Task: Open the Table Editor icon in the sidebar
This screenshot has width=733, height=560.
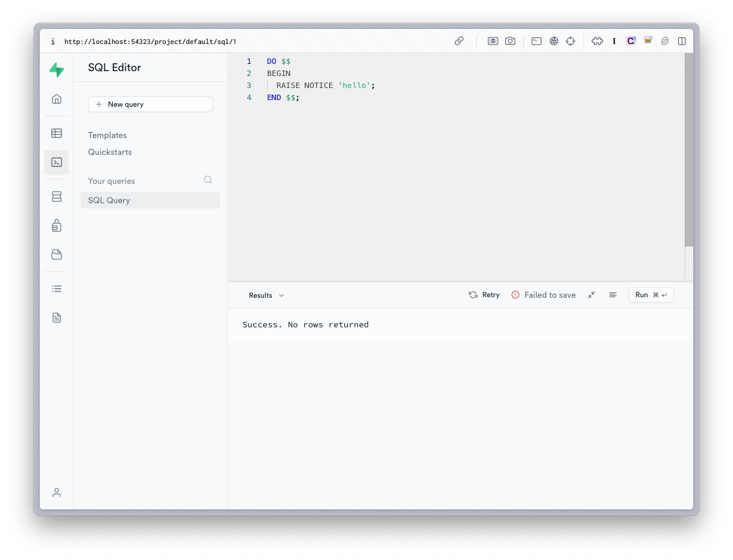Action: [x=57, y=133]
